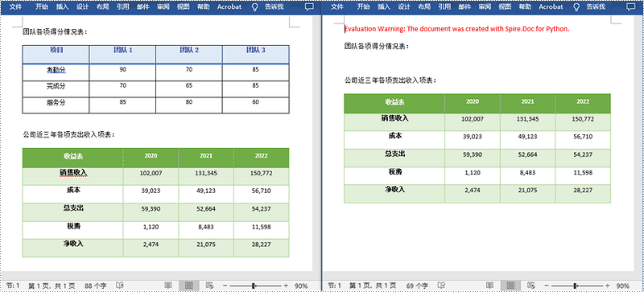Image resolution: width=644 pixels, height=292 pixels.
Task: Switch to 插入 tab in left window
Action: (x=63, y=6)
